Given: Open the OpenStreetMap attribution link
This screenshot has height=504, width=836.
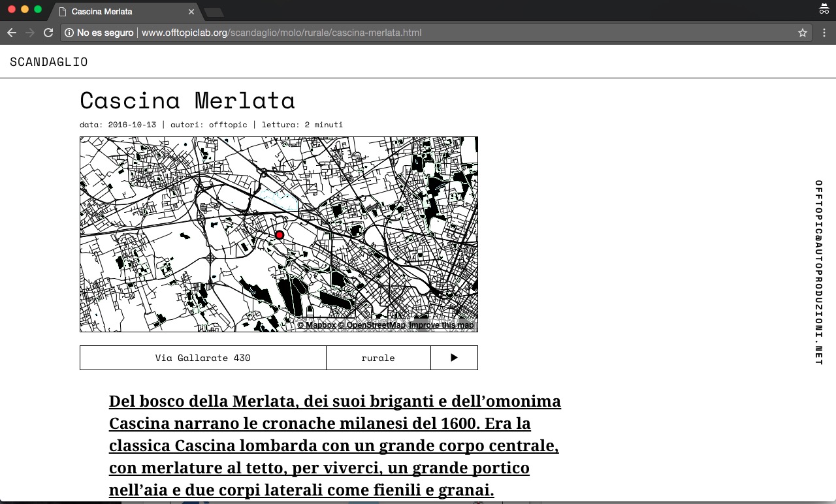Looking at the screenshot, I should (x=372, y=325).
